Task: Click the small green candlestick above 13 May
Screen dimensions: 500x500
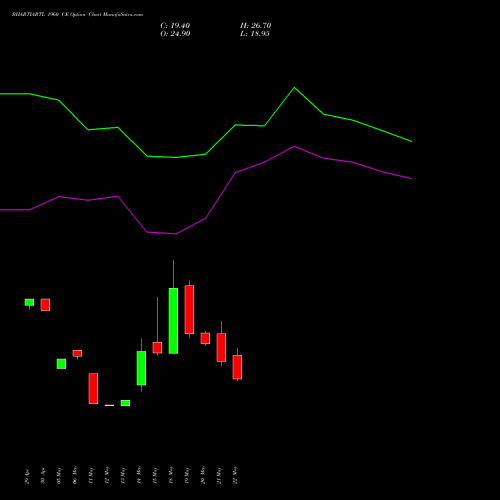Action: [x=125, y=403]
